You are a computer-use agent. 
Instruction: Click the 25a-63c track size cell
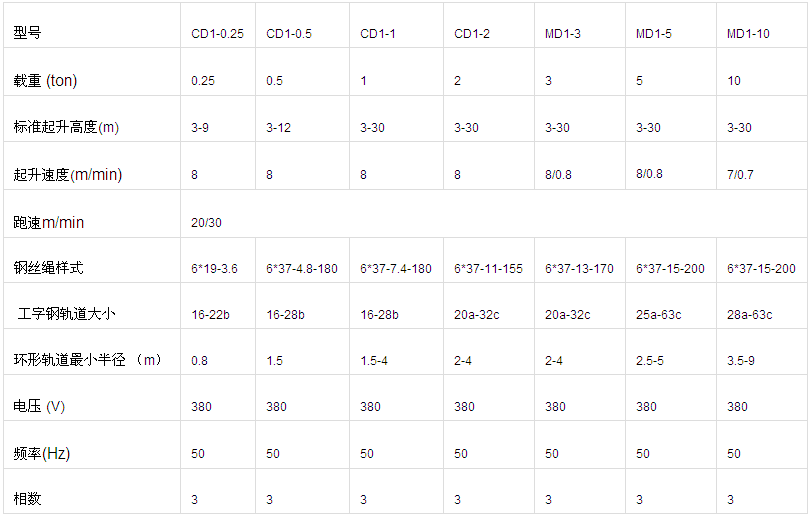pyautogui.click(x=659, y=315)
